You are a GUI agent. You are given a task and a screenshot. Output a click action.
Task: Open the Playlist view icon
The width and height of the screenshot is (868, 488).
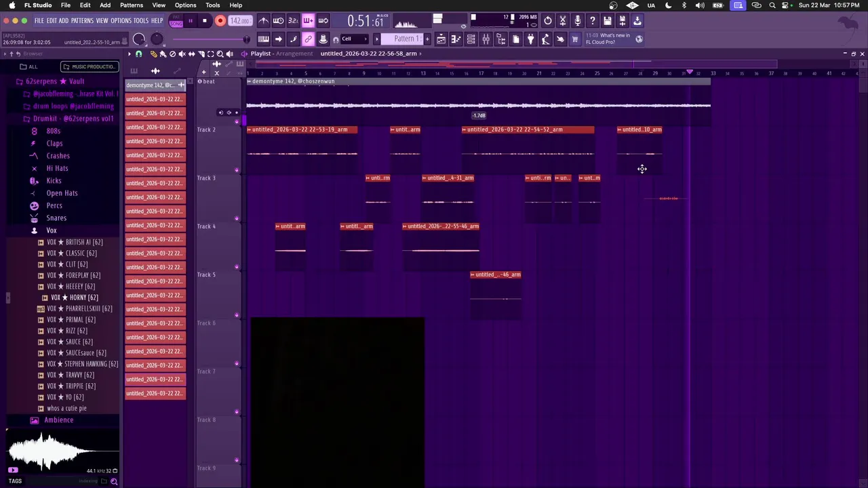pyautogui.click(x=441, y=39)
